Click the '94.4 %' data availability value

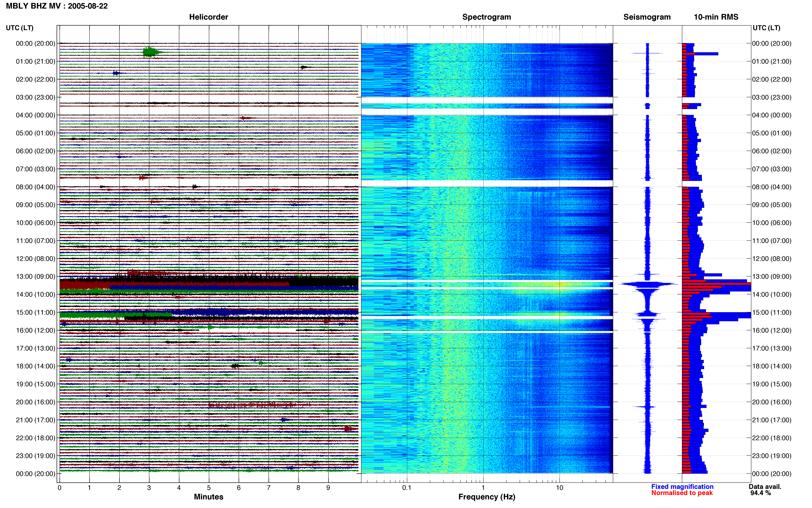point(761,493)
